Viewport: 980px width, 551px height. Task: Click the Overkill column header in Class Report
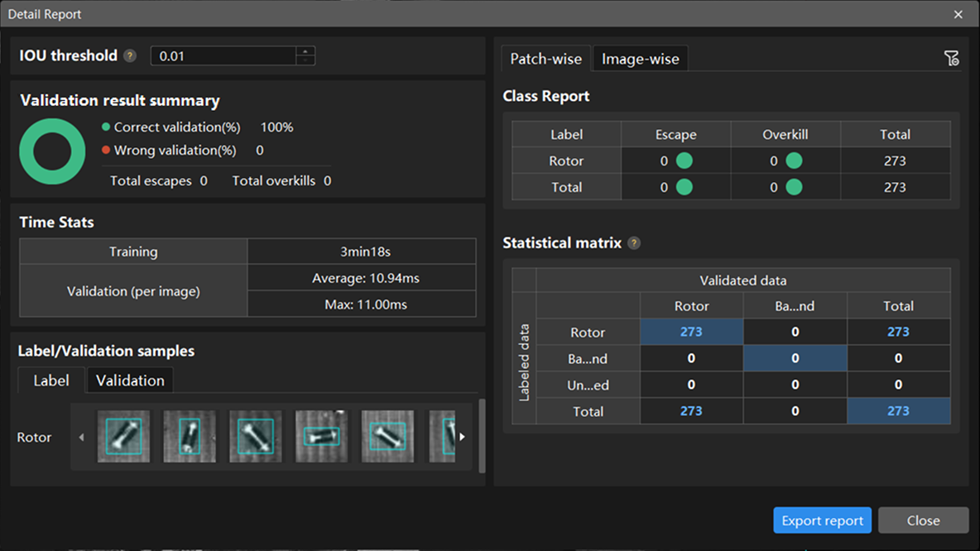point(785,134)
